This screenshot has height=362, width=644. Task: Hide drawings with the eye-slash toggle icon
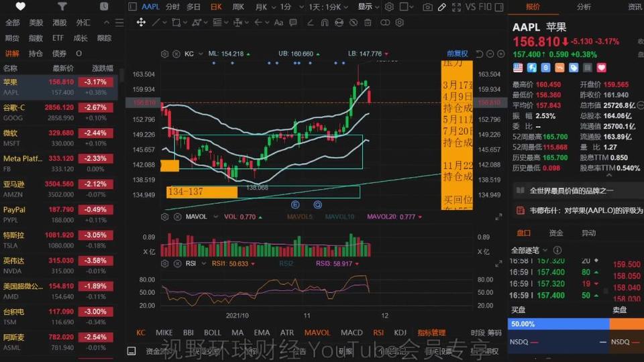354,23
